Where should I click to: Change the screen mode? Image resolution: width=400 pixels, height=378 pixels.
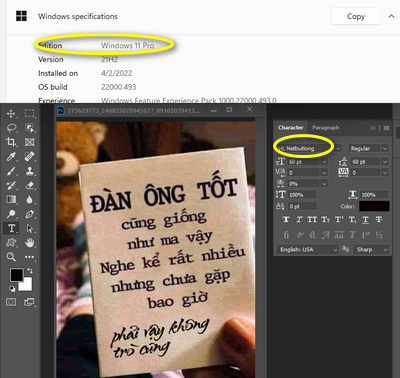point(29,302)
